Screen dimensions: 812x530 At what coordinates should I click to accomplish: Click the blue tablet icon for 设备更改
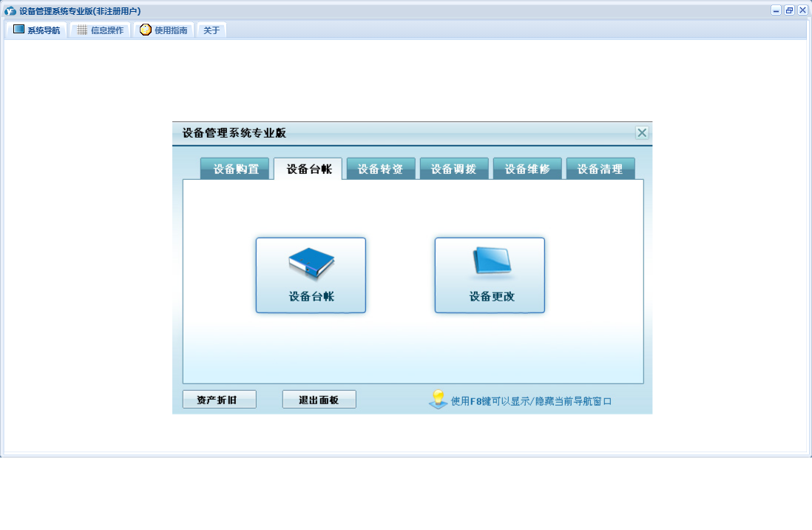pos(490,263)
